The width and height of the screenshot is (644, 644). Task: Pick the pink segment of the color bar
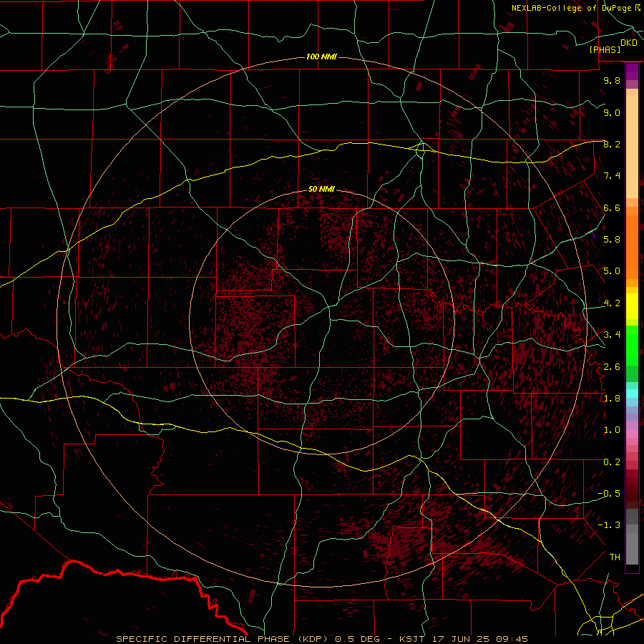[x=632, y=434]
